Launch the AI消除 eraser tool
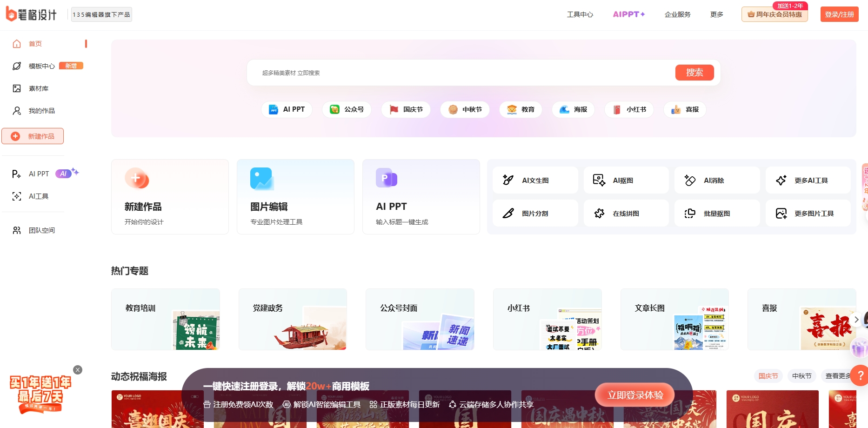Image resolution: width=868 pixels, height=428 pixels. coord(717,180)
